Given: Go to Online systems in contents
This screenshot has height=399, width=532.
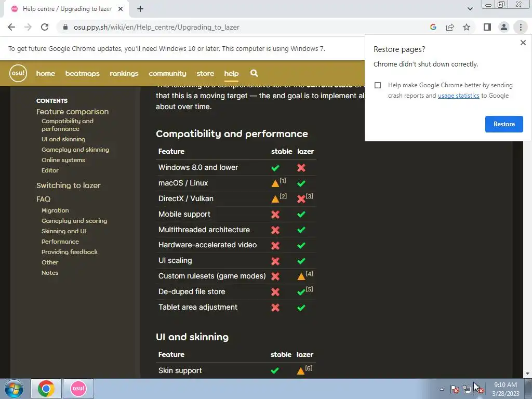Looking at the screenshot, I should pyautogui.click(x=63, y=160).
